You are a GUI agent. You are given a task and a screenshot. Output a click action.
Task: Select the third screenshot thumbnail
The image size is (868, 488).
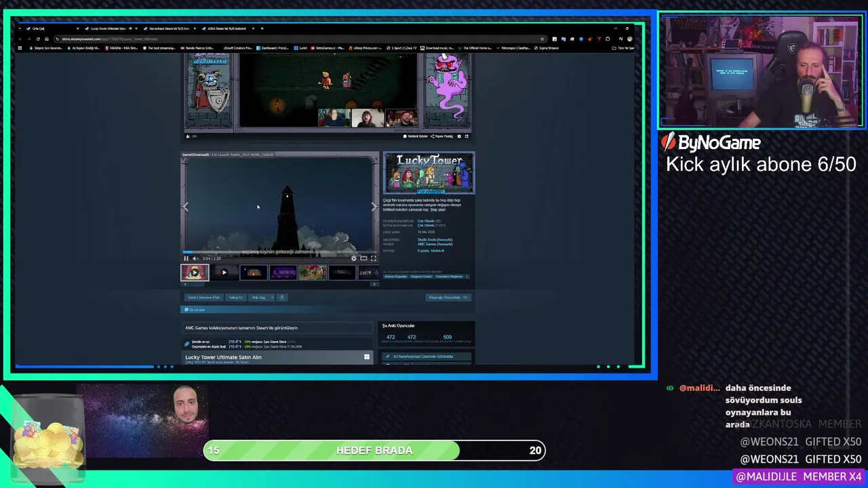pyautogui.click(x=254, y=272)
